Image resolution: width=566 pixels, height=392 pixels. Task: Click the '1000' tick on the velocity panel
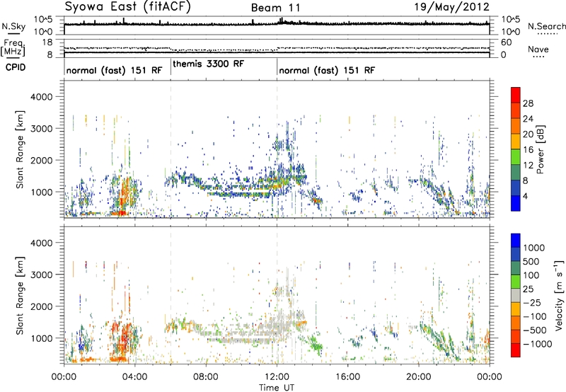click(x=41, y=338)
